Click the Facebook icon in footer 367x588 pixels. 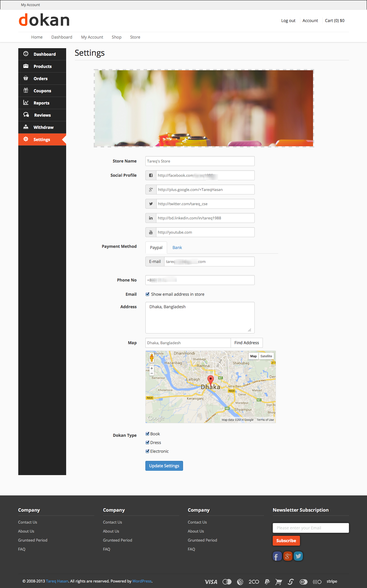[277, 556]
